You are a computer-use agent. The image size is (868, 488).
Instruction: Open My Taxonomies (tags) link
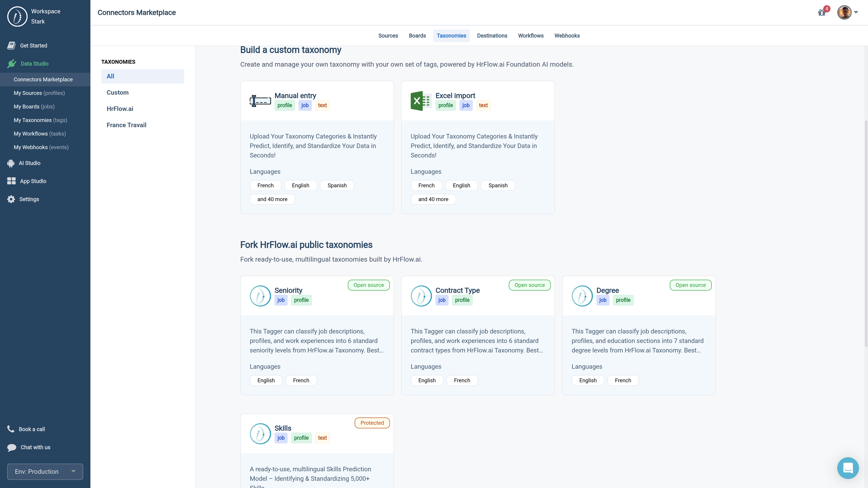tap(40, 120)
